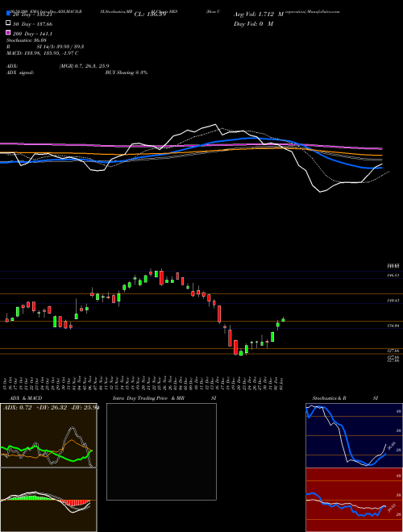Click the 'Intra Day Trading Price & MR SI' title
This screenshot has height=532, width=403.
coord(164,398)
